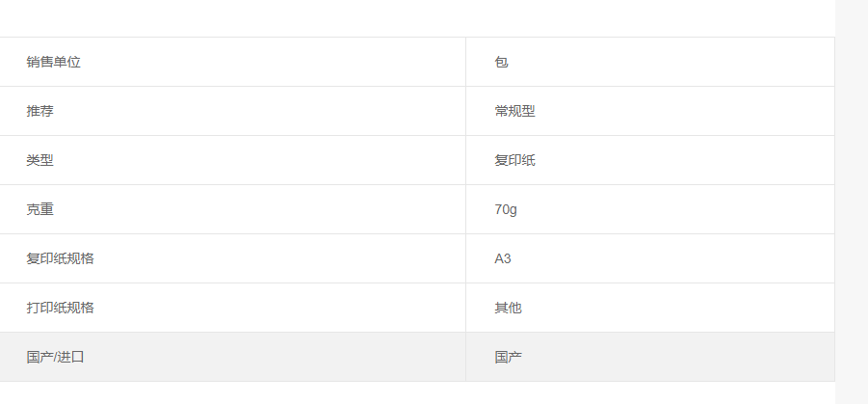This screenshot has width=868, height=404.
Task: Click the 类型 label
Action: tap(39, 160)
